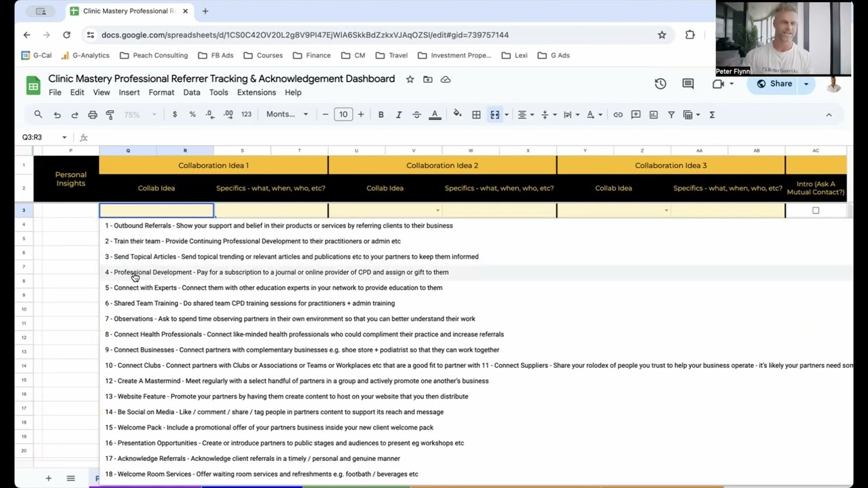Insert a comment from the toolbar
Screen dimensions: 868x488
[x=635, y=115]
